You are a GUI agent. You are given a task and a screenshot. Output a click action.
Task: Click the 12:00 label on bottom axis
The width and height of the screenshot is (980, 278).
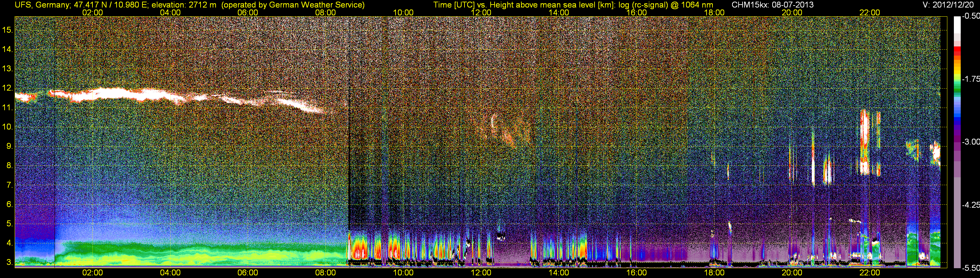point(481,273)
